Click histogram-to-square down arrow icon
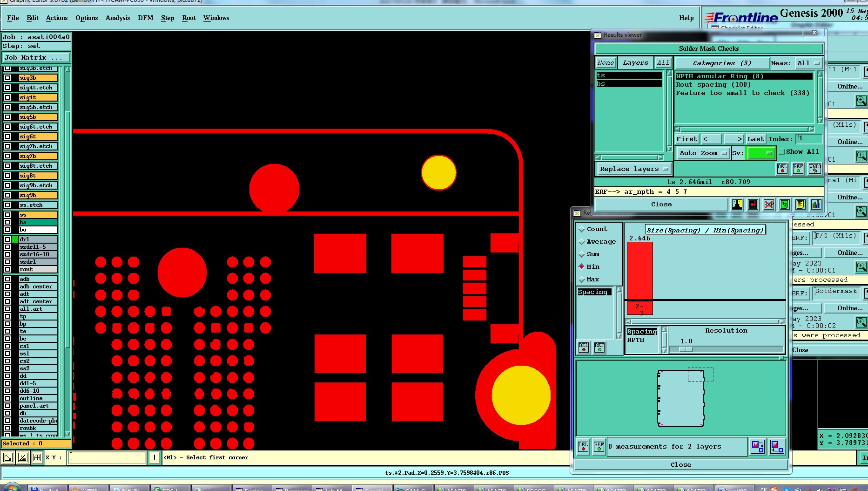This screenshot has height=491, width=868. point(758,447)
